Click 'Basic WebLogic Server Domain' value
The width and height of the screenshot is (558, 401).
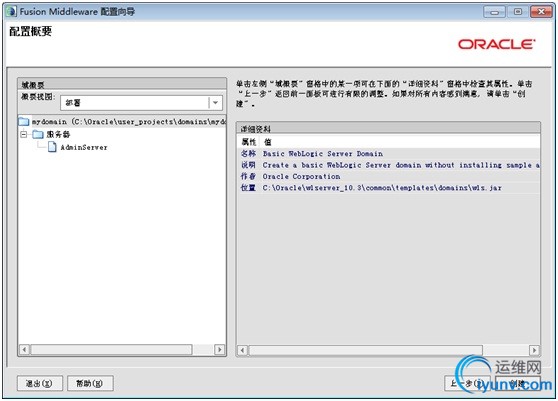(323, 154)
